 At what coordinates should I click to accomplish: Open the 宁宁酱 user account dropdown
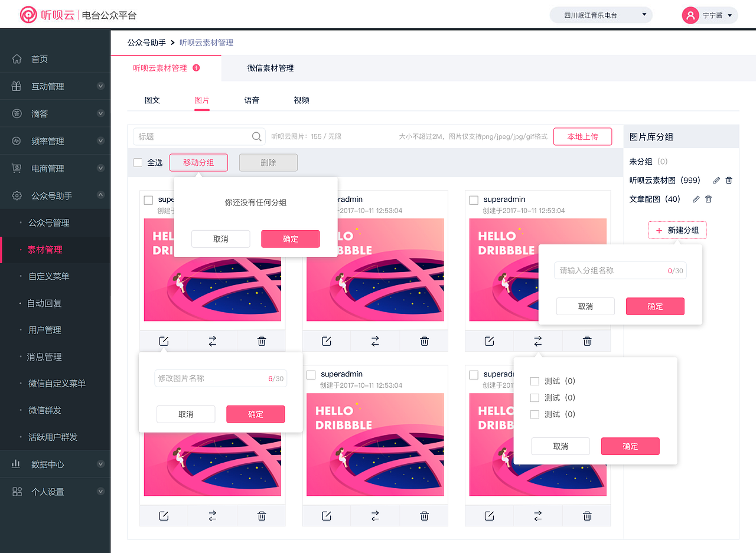click(709, 15)
